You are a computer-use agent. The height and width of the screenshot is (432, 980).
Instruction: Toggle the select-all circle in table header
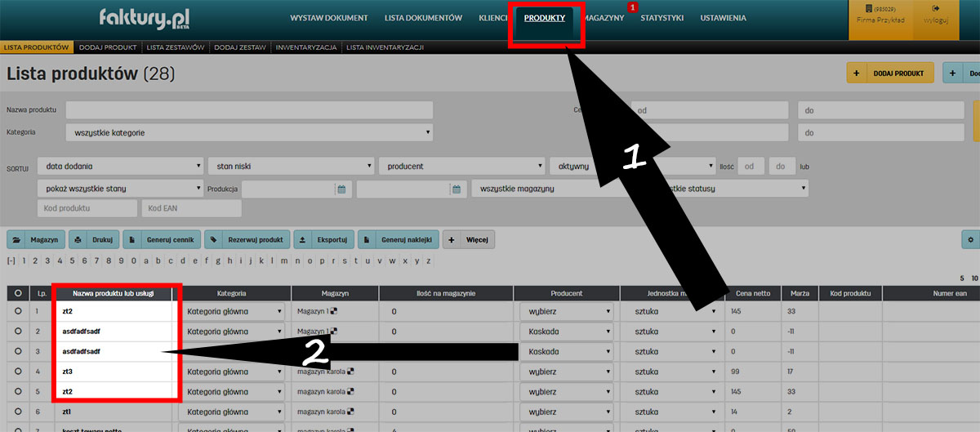tap(18, 293)
